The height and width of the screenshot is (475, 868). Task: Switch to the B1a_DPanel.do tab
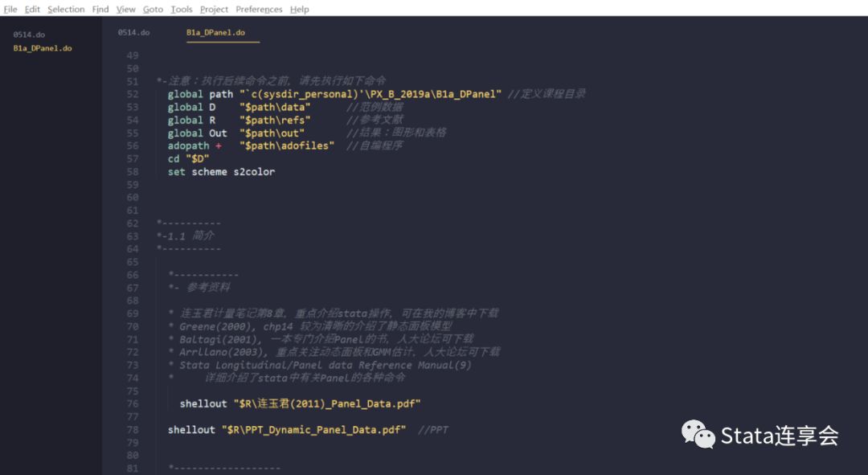pyautogui.click(x=214, y=35)
